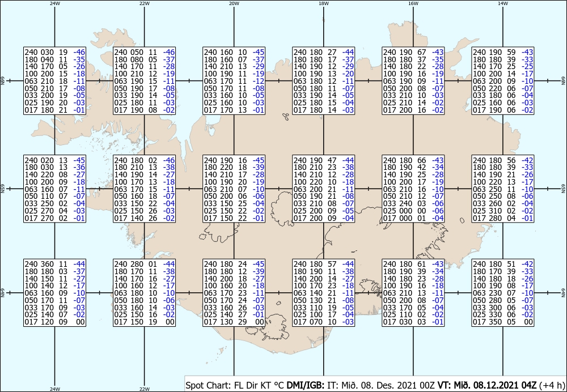
Task: Select the row "050 280 05 -07"
Action: (503, 300)
